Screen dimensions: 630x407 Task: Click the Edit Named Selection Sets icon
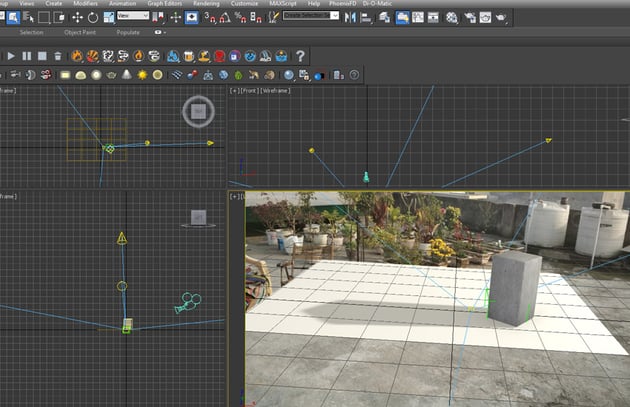pyautogui.click(x=274, y=17)
